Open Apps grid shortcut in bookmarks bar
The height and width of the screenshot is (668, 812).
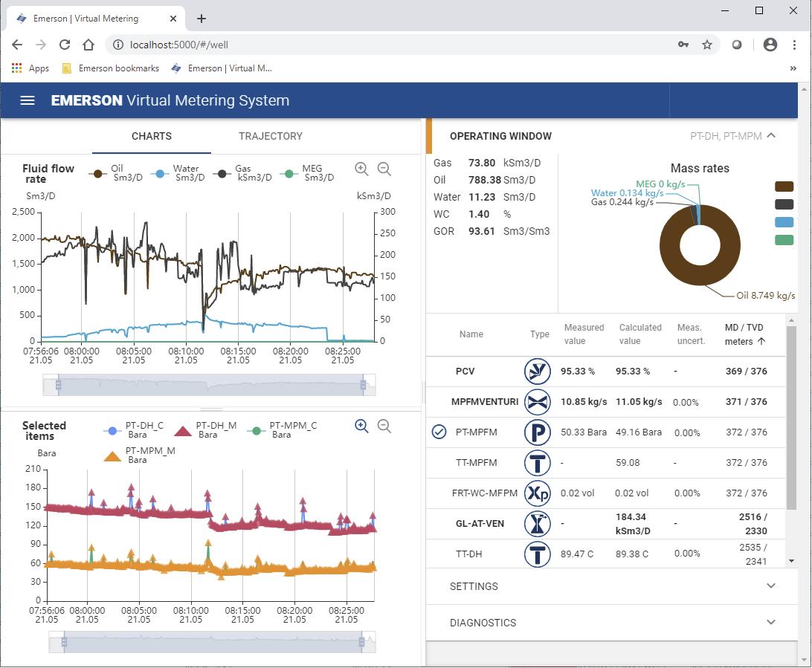pyautogui.click(x=30, y=68)
